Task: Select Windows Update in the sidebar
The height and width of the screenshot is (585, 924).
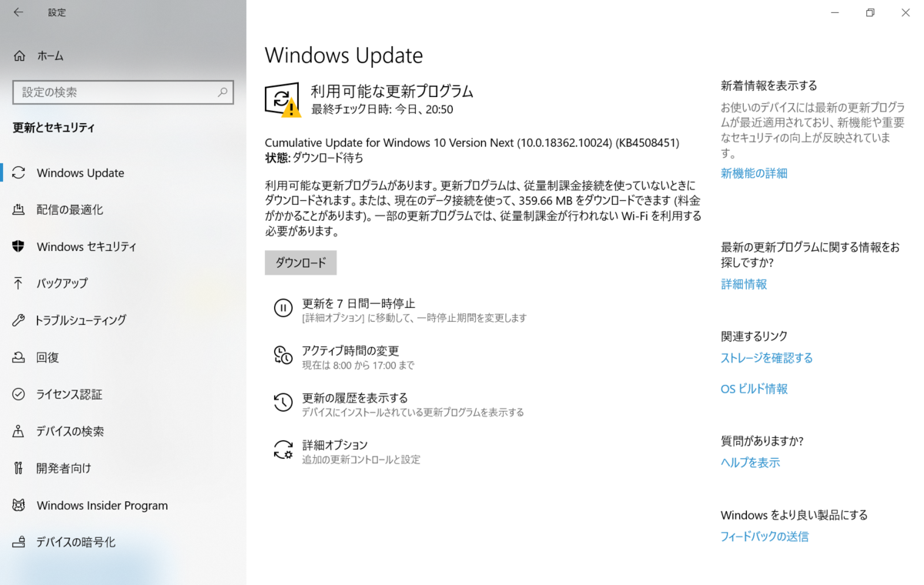Action: [80, 172]
